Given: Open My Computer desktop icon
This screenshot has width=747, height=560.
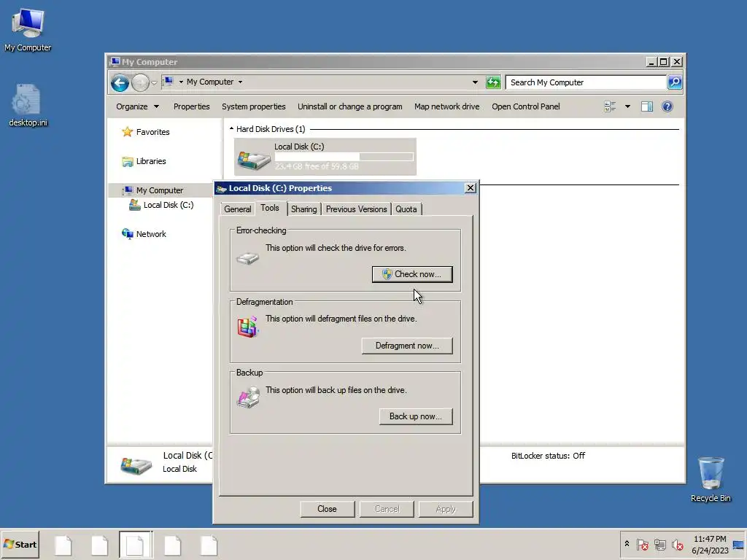Looking at the screenshot, I should [28, 29].
